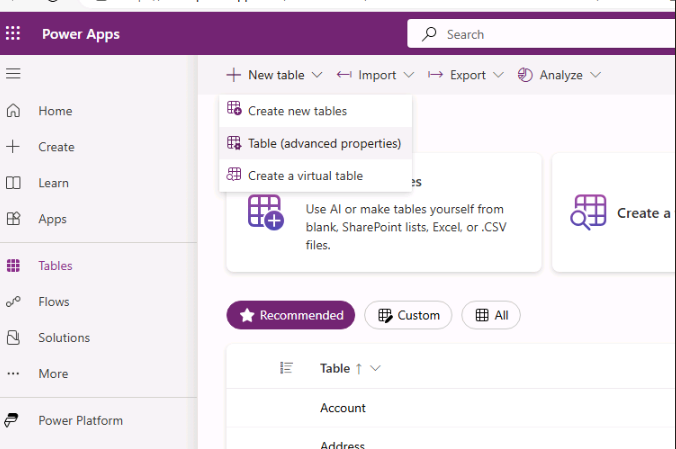Open Home from the sidebar
The width and height of the screenshot is (676, 449).
click(55, 111)
